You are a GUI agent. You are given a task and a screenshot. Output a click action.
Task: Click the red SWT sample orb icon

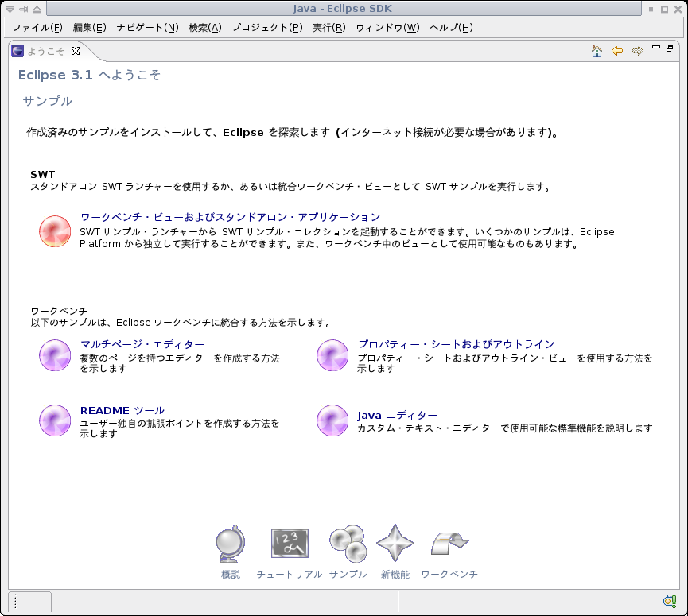(x=55, y=231)
